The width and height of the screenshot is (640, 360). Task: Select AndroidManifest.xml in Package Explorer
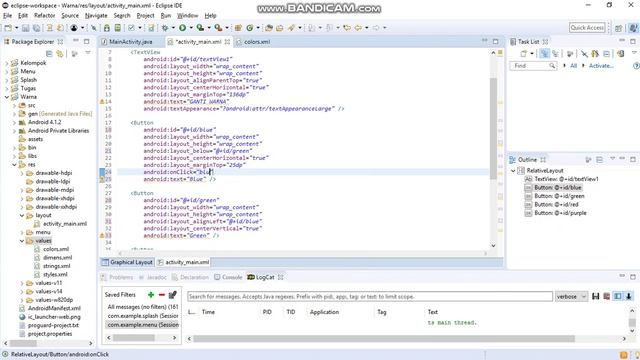point(54,309)
